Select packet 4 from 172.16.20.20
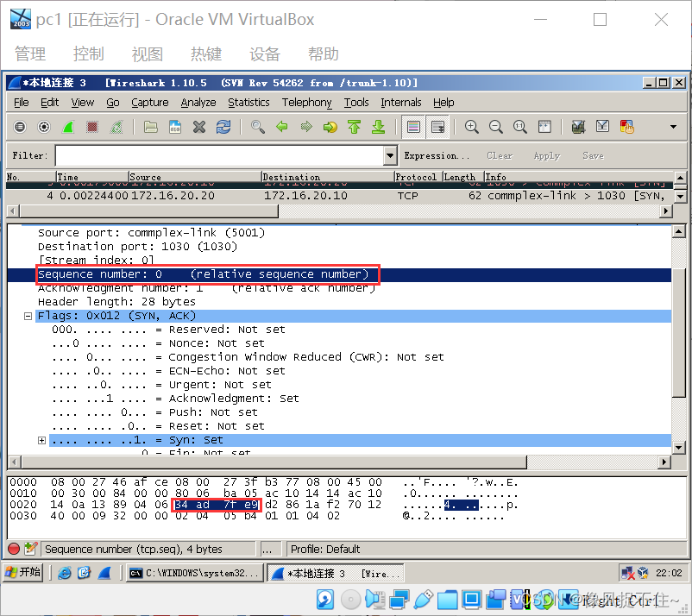 click(339, 196)
